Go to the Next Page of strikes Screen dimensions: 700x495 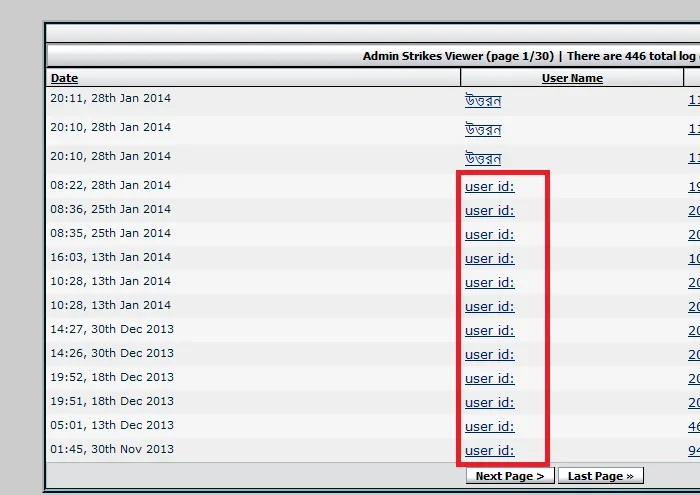(x=510, y=476)
